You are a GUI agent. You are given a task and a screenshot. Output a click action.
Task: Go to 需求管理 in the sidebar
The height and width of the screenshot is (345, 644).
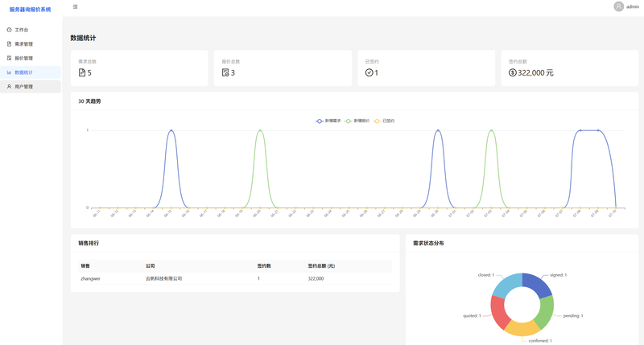[31, 44]
